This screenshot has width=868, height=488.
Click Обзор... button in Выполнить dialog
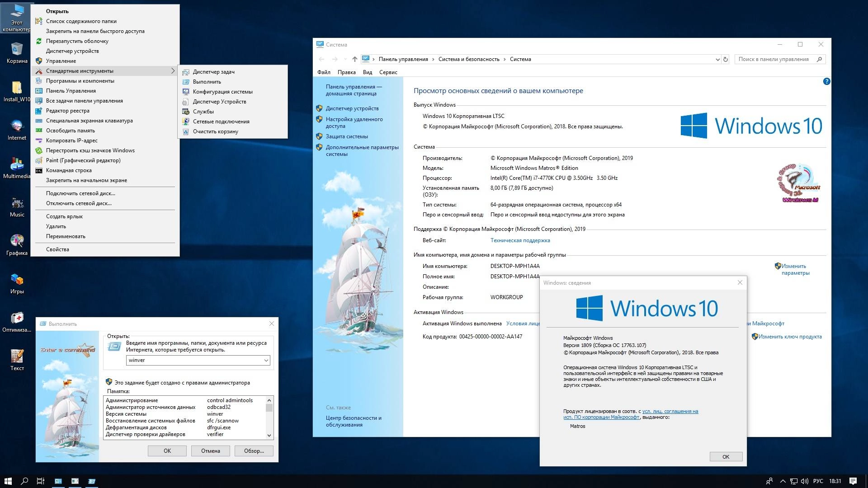click(254, 451)
